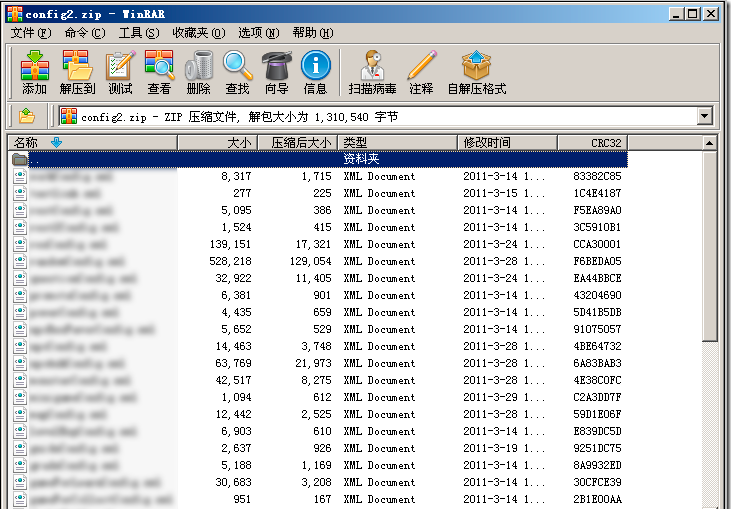This screenshot has height=509, width=731.
Task: Click size value 14,463
Action: [x=233, y=346]
